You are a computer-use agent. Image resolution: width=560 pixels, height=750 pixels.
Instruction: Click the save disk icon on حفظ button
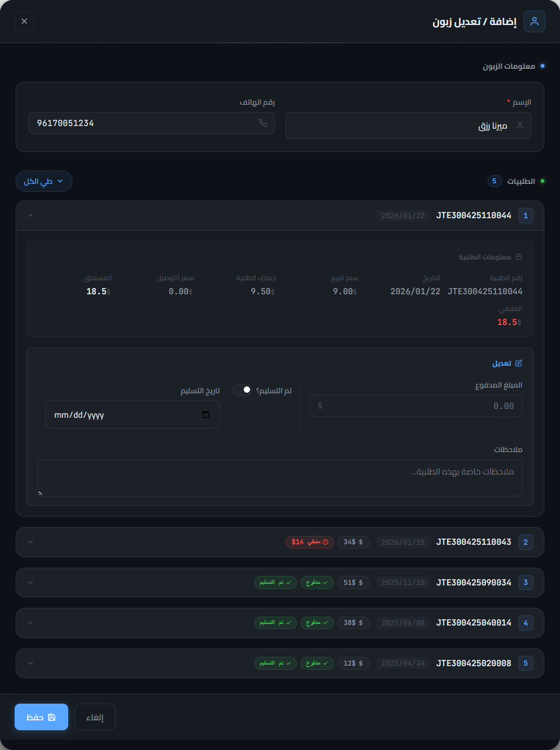52,717
